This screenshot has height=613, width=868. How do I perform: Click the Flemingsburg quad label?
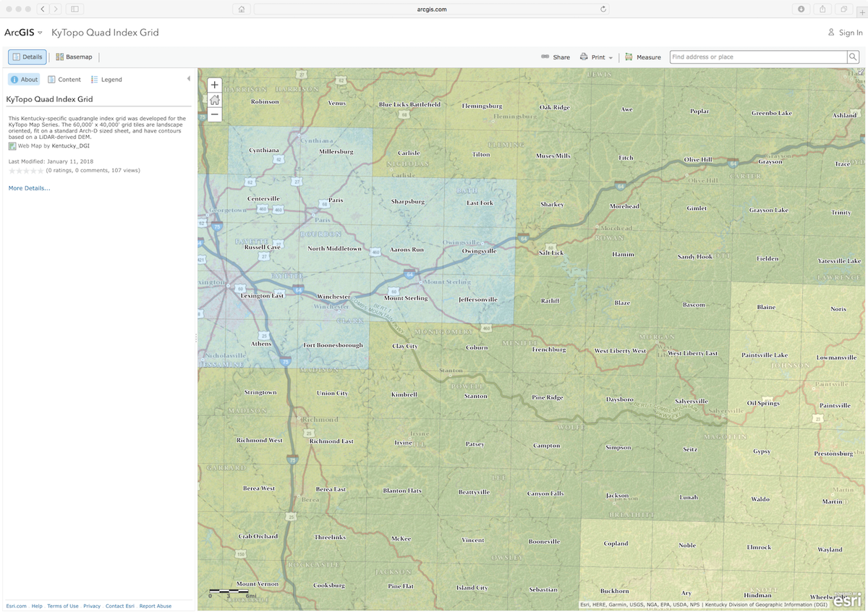[x=482, y=106]
